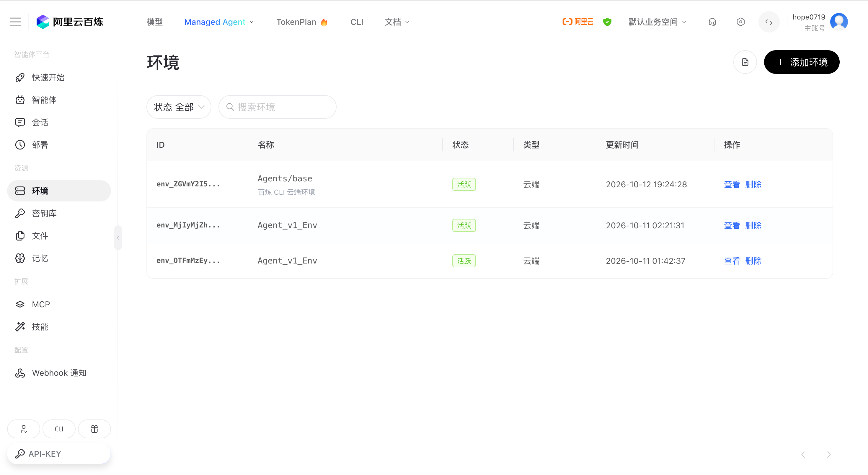Expand the Managed Agent menu

tap(219, 22)
